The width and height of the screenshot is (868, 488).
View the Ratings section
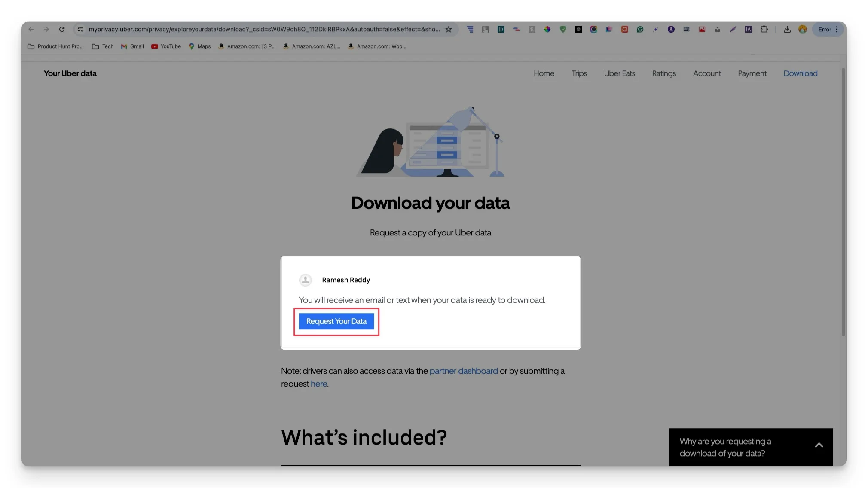[x=664, y=73]
